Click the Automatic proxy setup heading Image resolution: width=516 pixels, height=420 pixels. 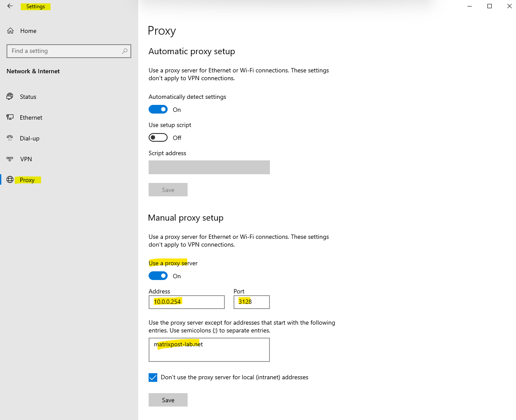(192, 51)
